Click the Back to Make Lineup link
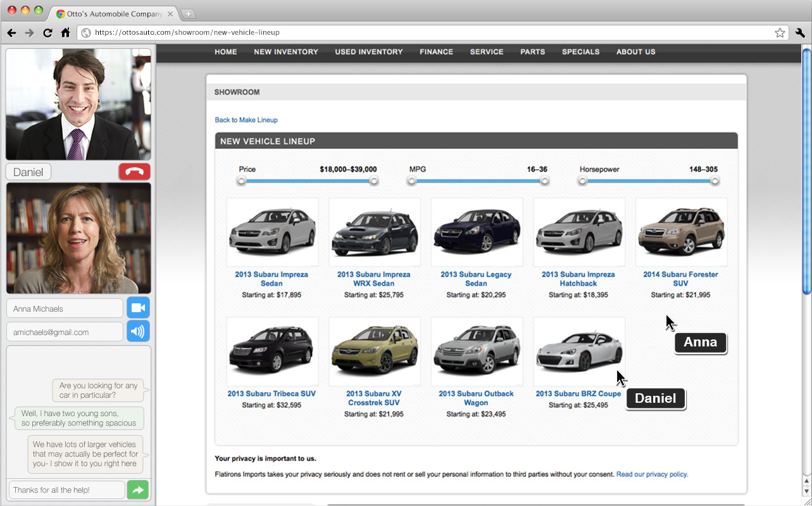Viewport: 812px width, 506px height. click(x=246, y=120)
